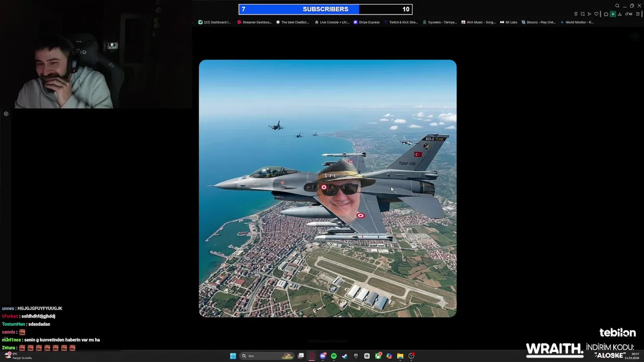This screenshot has height=362, width=644.
Task: Open the Dashboard bookmark
Action: (x=215, y=22)
